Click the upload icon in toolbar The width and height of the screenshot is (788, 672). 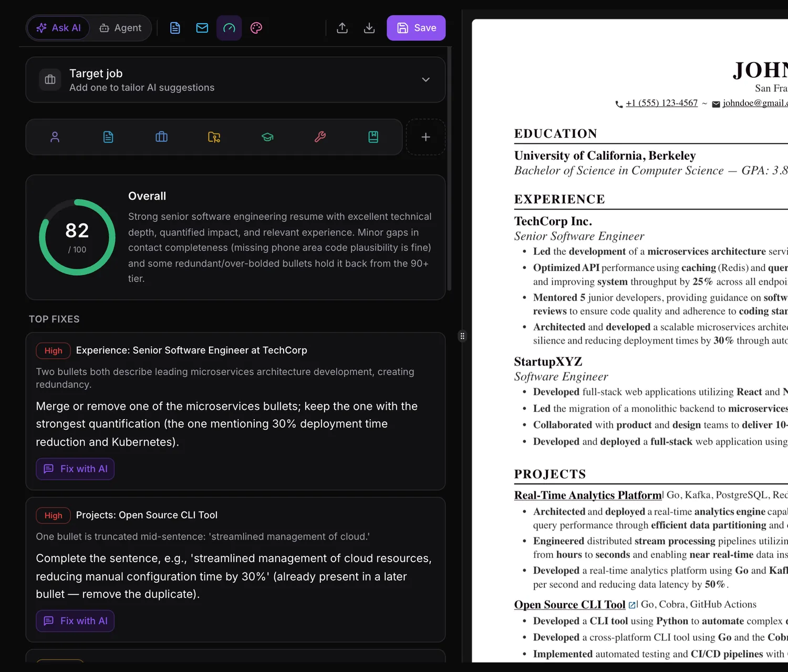[x=342, y=28]
